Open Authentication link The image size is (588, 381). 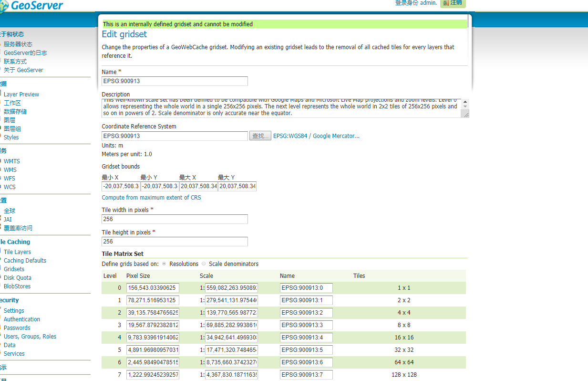(22, 319)
